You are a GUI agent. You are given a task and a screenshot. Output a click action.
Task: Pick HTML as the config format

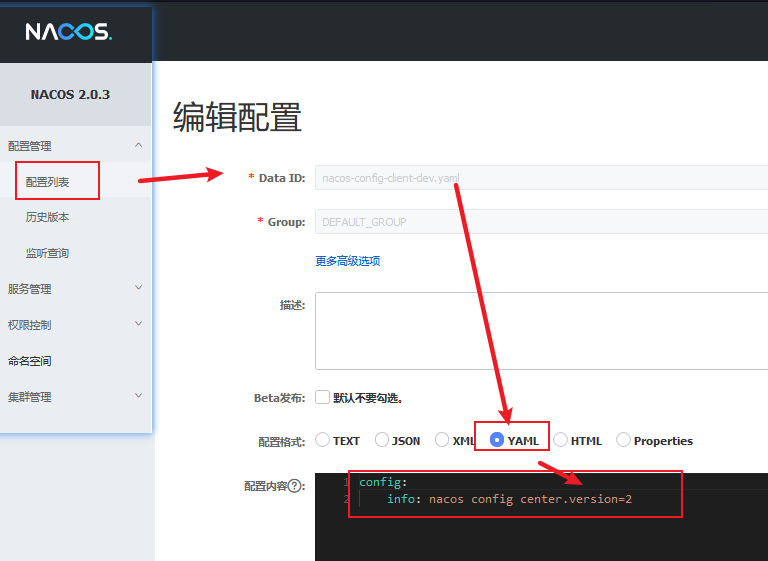561,440
